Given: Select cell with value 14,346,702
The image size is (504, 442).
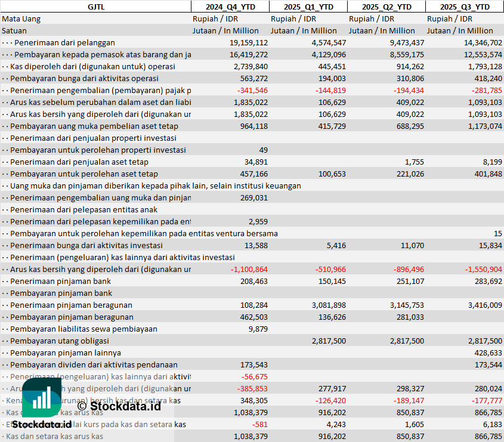Looking at the screenshot, I should click(x=483, y=43).
